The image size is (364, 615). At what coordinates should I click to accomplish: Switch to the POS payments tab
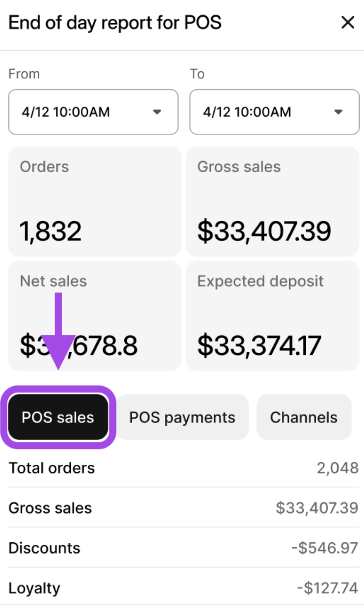[x=182, y=417]
